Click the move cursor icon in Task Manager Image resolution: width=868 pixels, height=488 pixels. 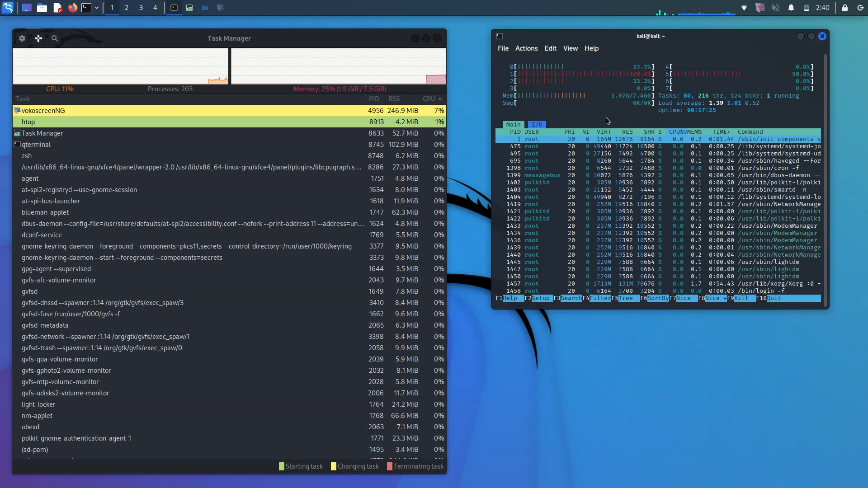38,38
